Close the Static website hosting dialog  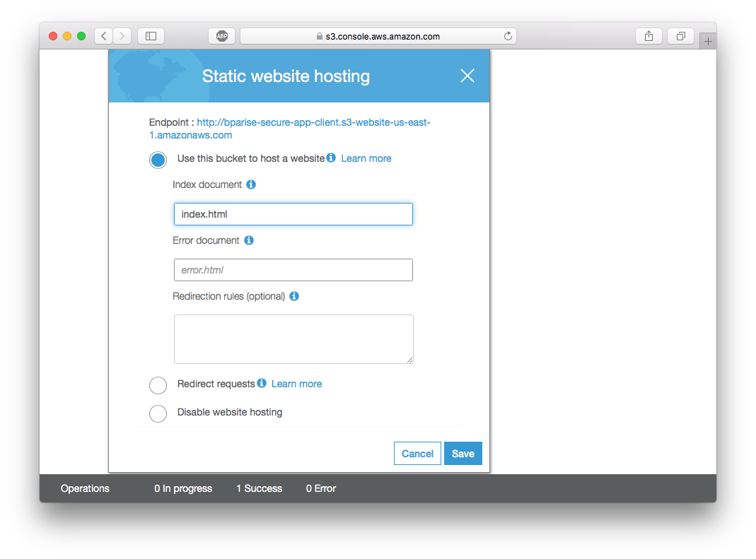click(x=467, y=76)
